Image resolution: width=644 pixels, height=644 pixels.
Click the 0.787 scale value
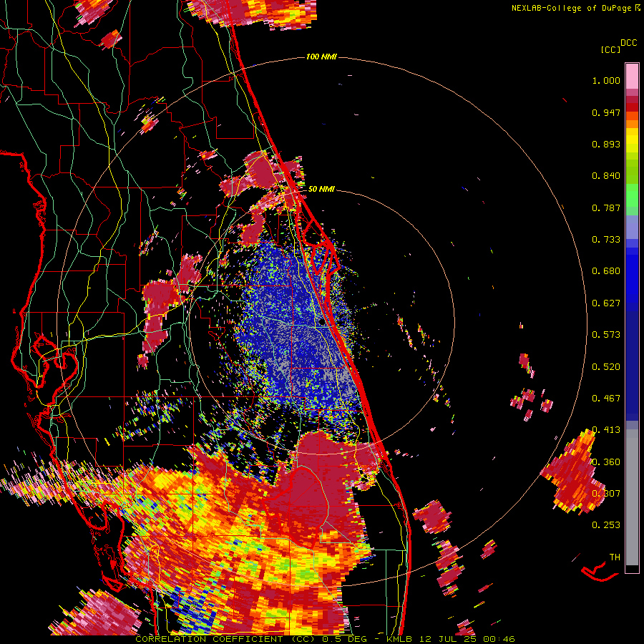tap(606, 208)
